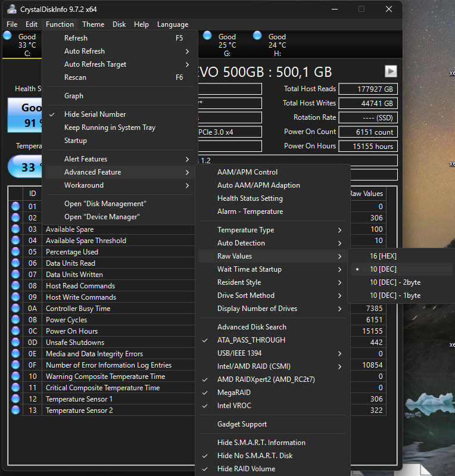Click status orb for attribute 09 Host Write Commands
Screen dimensions: 455x476
[x=15, y=297]
